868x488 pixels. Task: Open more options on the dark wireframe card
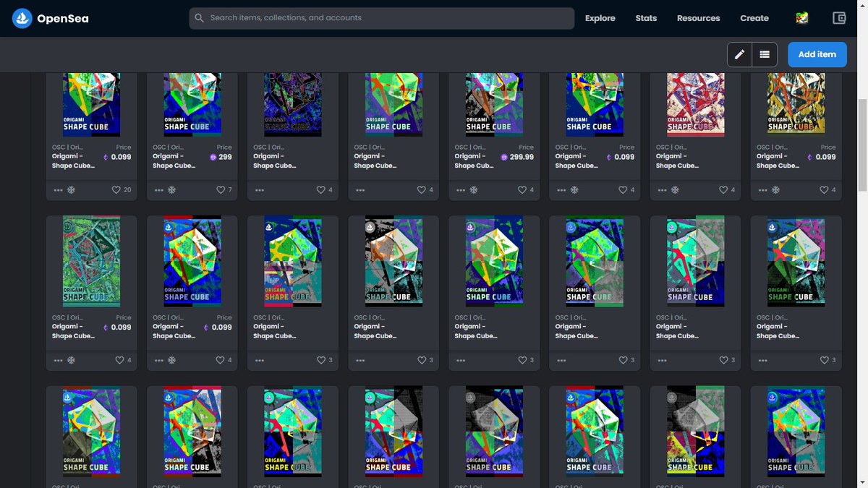pos(260,190)
